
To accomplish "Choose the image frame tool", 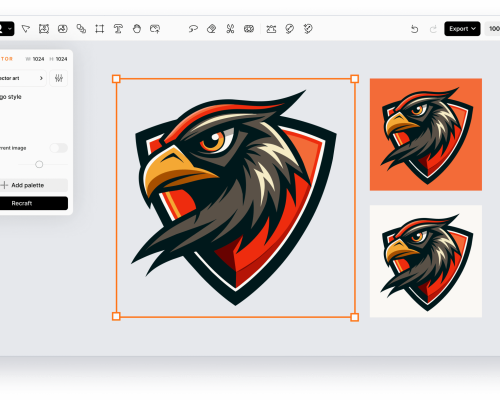I will point(44,29).
